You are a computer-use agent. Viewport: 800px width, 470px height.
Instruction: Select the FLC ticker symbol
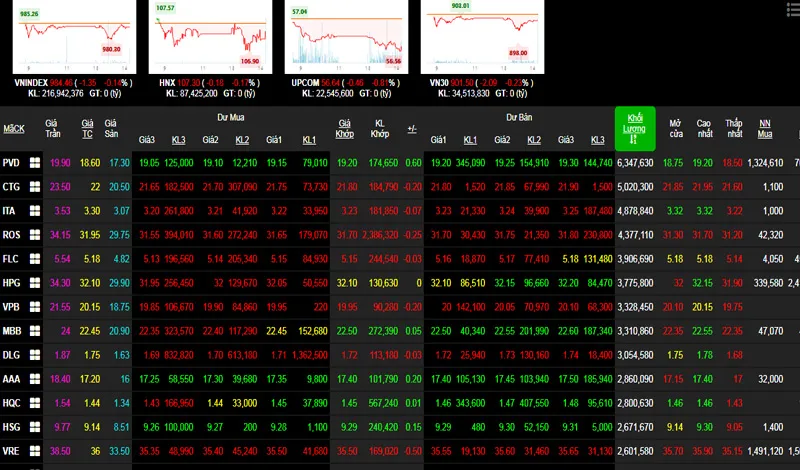pyautogui.click(x=10, y=259)
